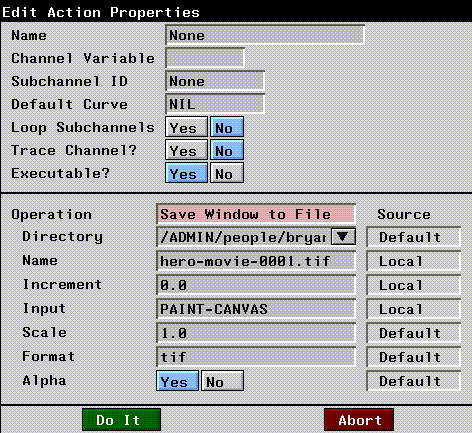Screen dimensions: 472x433
Task: Select No for Trace Channel
Action: pos(227,150)
